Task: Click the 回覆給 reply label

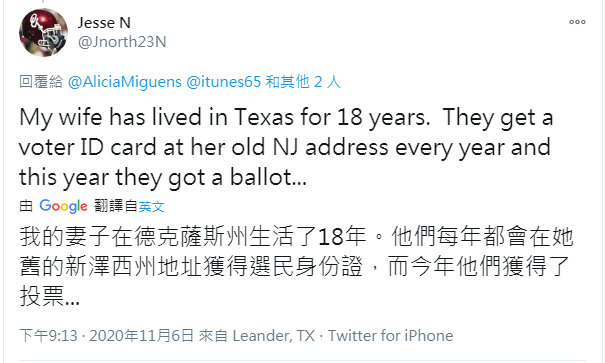Action: (x=41, y=82)
